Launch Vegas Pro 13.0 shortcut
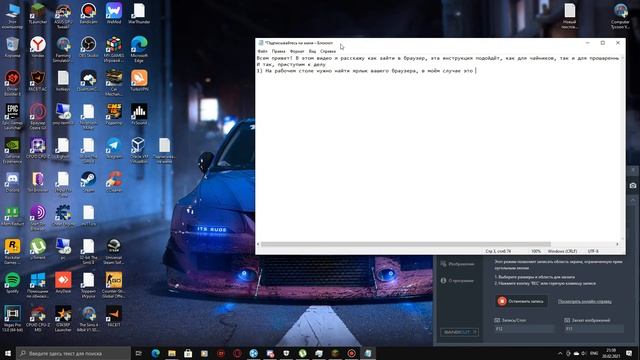This screenshot has width=640, height=360. click(12, 318)
